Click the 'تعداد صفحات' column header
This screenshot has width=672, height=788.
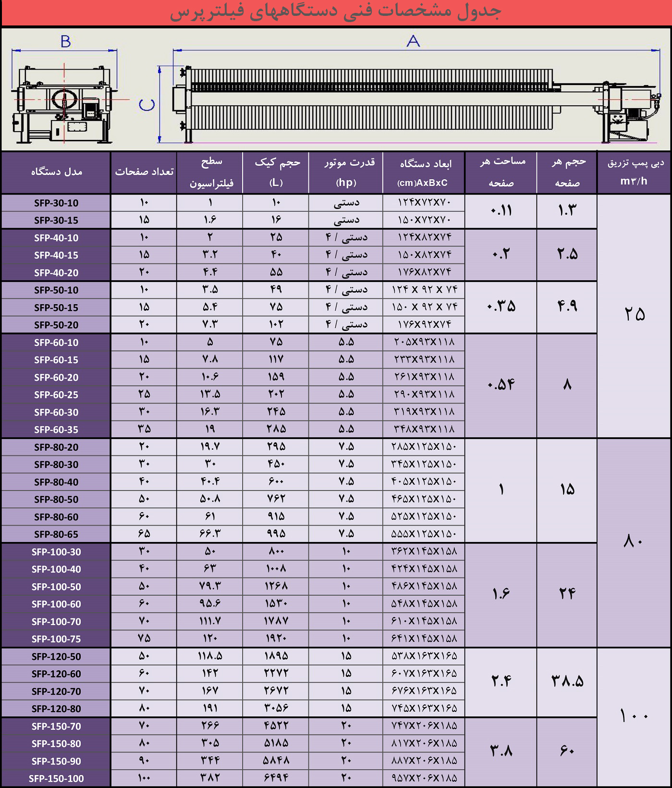click(144, 172)
